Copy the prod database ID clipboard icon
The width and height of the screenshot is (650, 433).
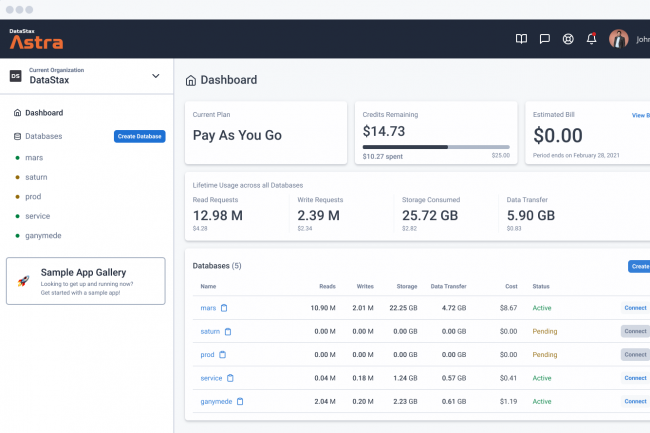[x=222, y=355]
